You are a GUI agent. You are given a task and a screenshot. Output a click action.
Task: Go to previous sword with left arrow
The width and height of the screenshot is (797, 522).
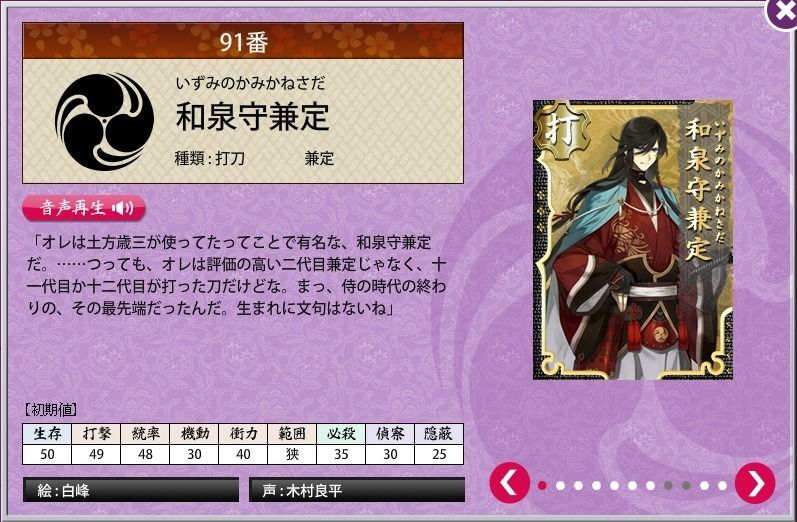[510, 483]
